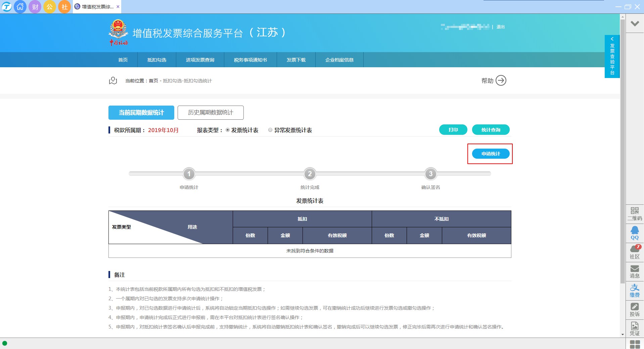644x349 pixels.
Task: Expand the 发票查验平台 side panel
Action: click(612, 56)
